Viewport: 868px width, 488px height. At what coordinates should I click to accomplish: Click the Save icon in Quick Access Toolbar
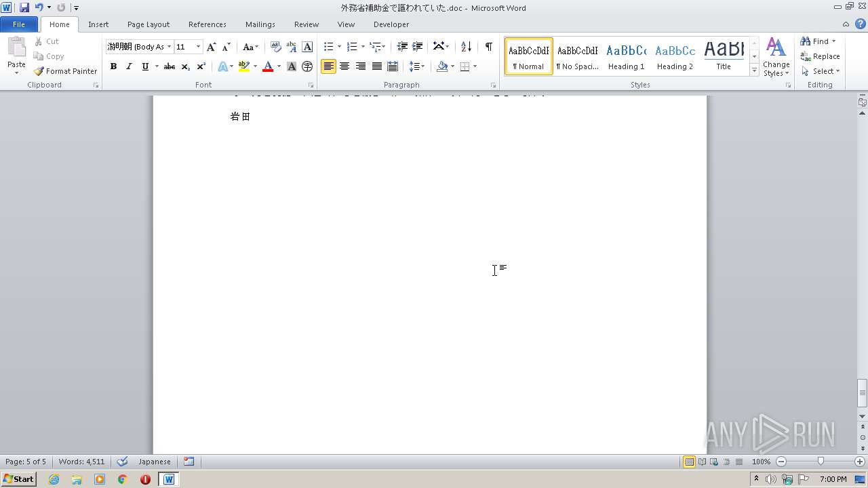[24, 7]
